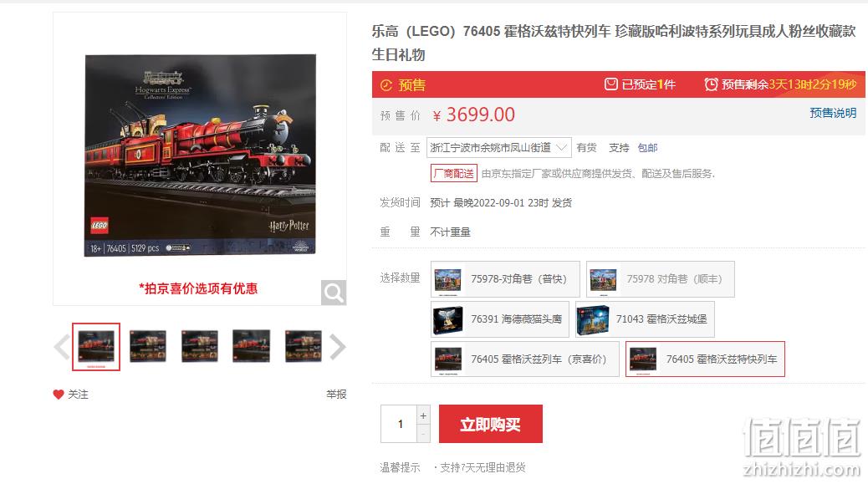Image resolution: width=868 pixels, height=484 pixels.
Task: Click the 举报 report link
Action: (x=336, y=395)
